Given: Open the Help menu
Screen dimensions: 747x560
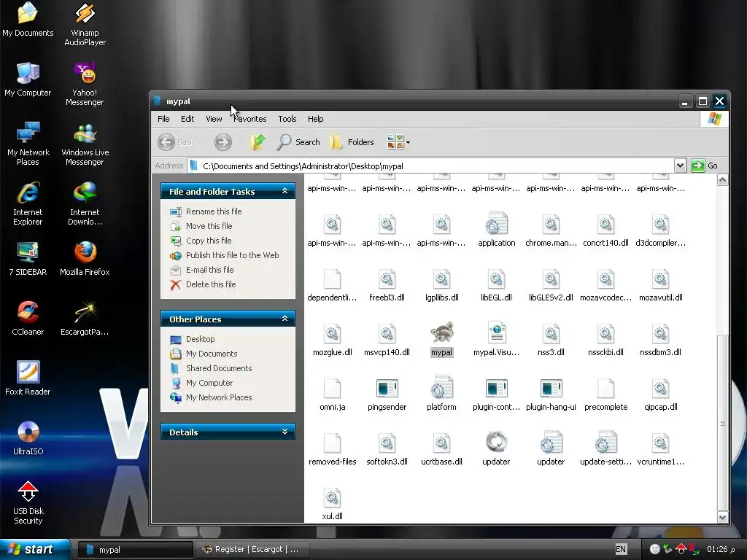Looking at the screenshot, I should [315, 119].
